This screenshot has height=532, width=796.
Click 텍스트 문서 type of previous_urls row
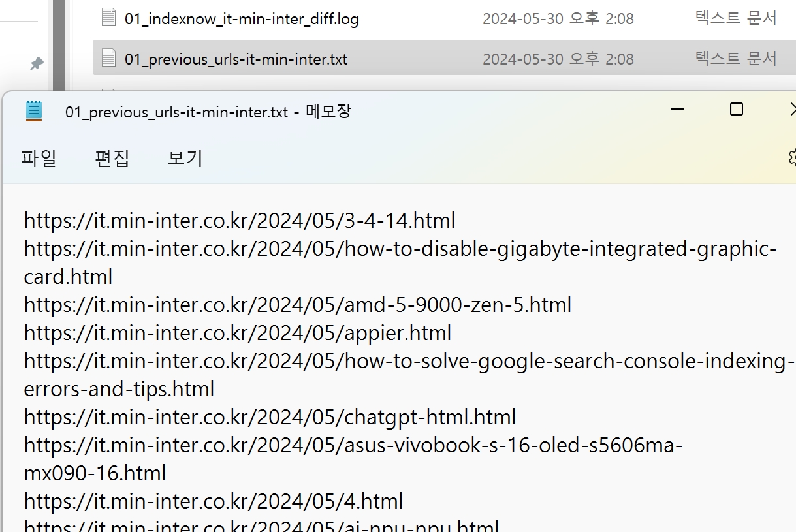pos(736,59)
